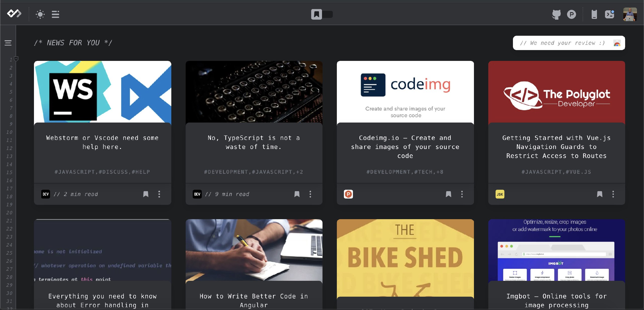This screenshot has width=644, height=310.
Task: Open the user profile avatar
Action: pos(630,14)
